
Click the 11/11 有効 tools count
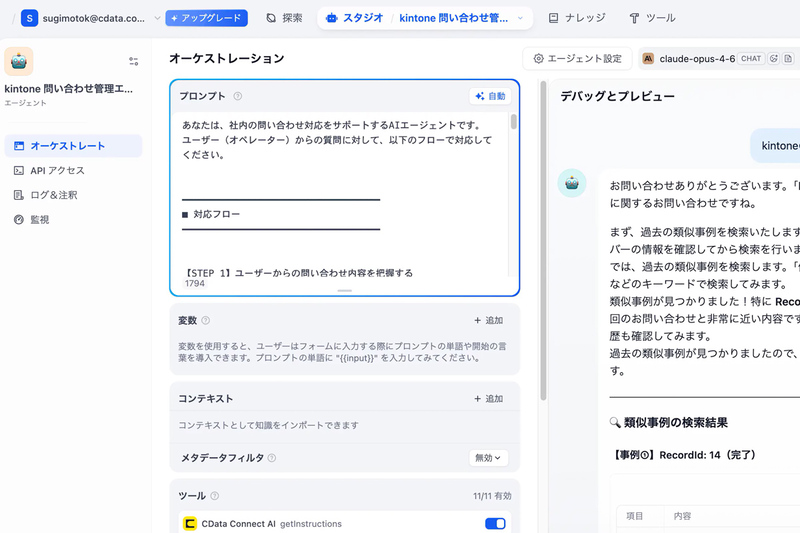(492, 496)
